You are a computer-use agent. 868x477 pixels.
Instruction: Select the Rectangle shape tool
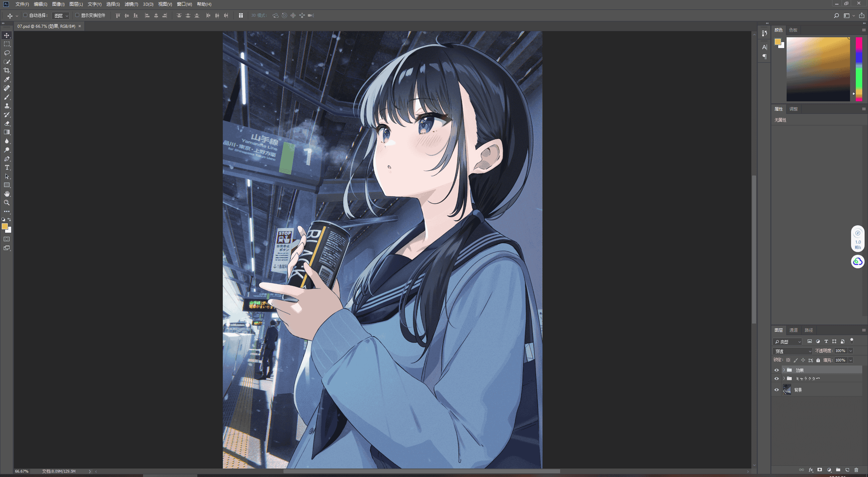tap(7, 185)
